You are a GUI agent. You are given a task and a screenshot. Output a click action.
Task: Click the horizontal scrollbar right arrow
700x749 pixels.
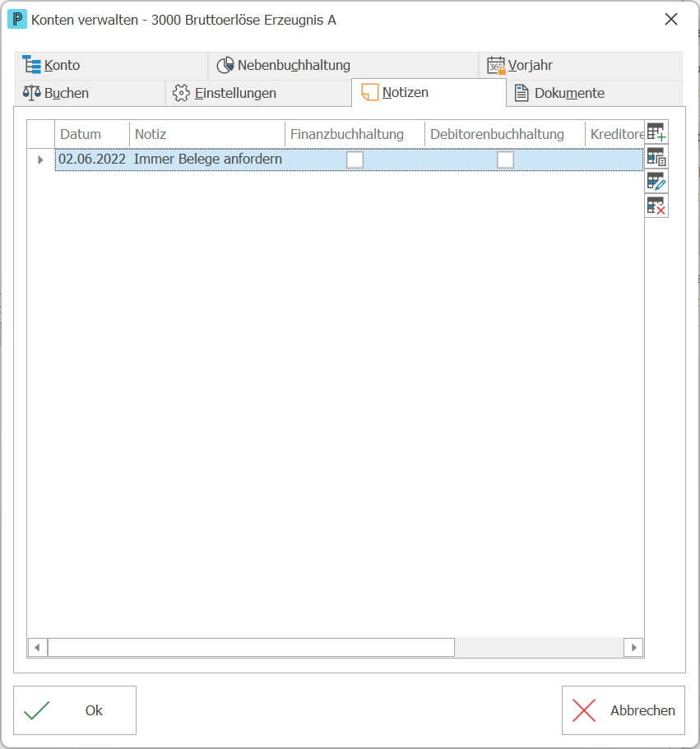coord(633,648)
